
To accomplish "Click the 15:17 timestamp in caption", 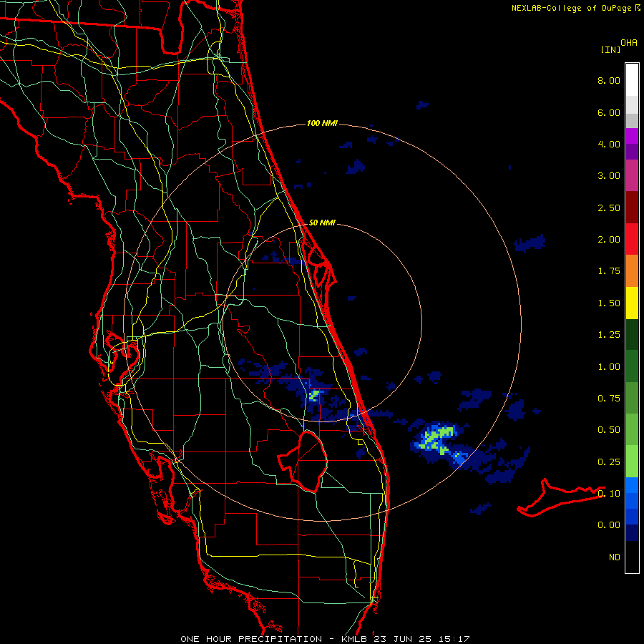I will (x=454, y=639).
